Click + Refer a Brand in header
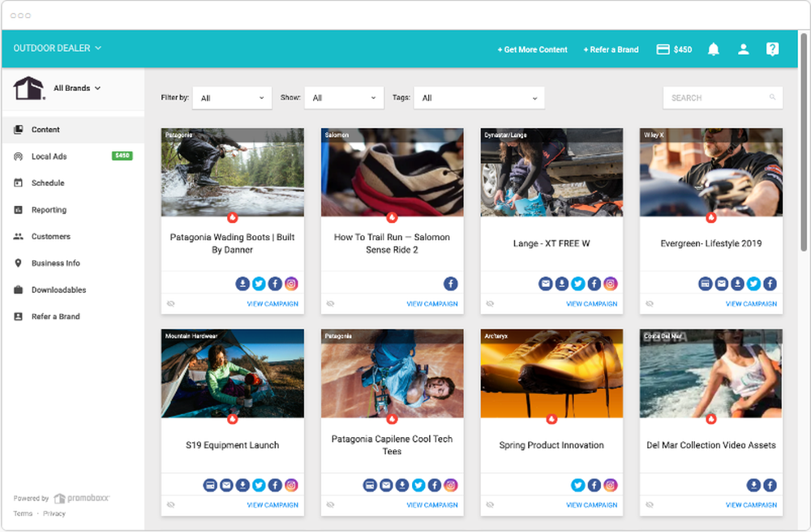The height and width of the screenshot is (532, 811). point(611,49)
